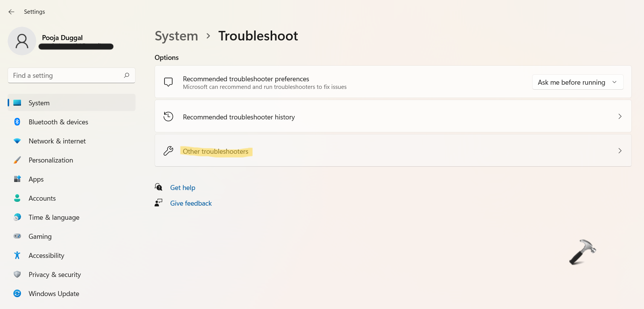Click the Bluetooth icon in sidebar
The width and height of the screenshot is (644, 309).
[x=17, y=122]
